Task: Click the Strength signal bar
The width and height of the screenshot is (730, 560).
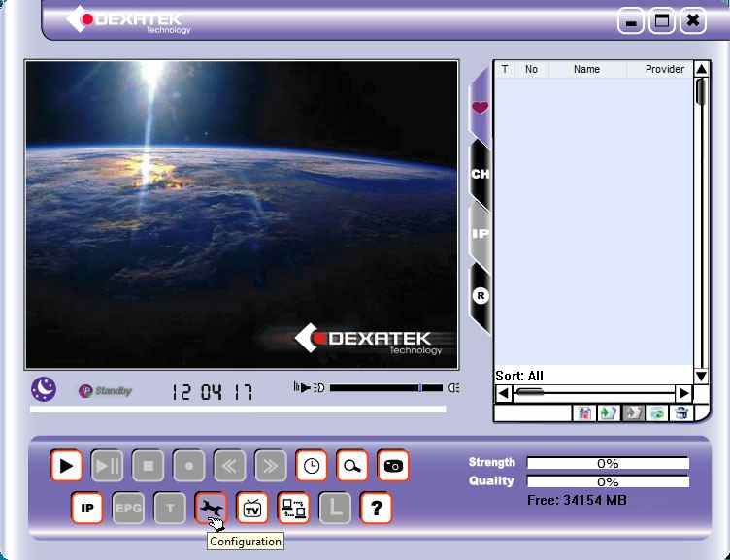Action: (x=608, y=463)
